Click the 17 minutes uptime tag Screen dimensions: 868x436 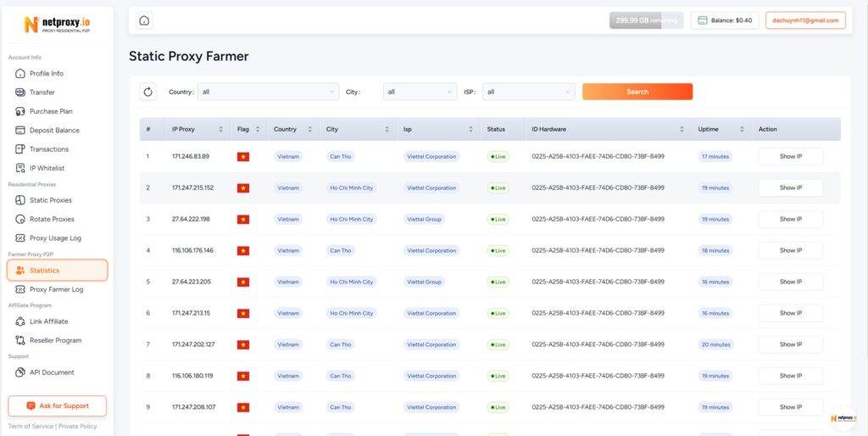pos(715,157)
